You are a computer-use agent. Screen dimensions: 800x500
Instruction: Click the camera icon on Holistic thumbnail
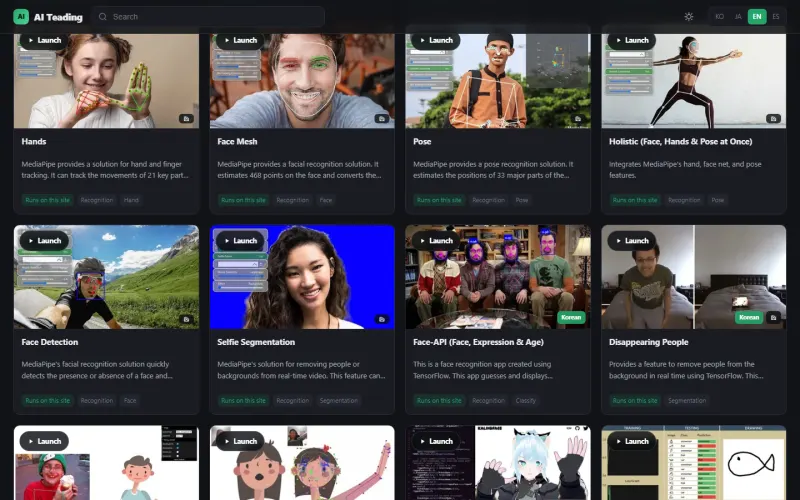pyautogui.click(x=773, y=118)
